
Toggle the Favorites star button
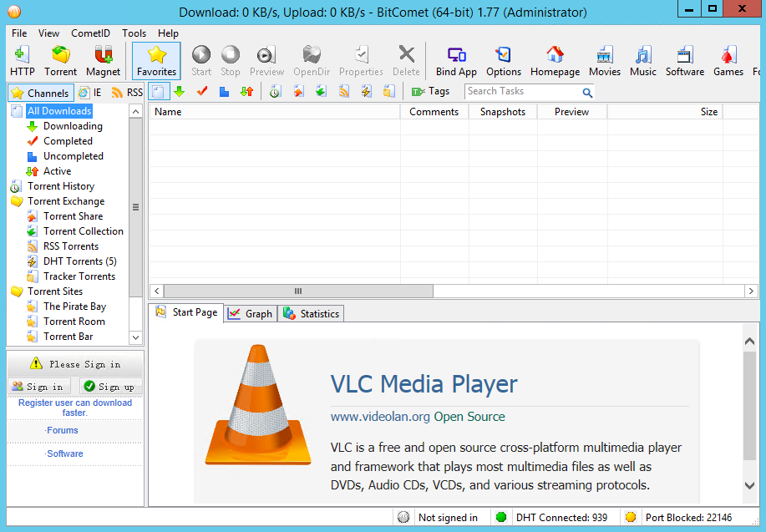tap(156, 61)
